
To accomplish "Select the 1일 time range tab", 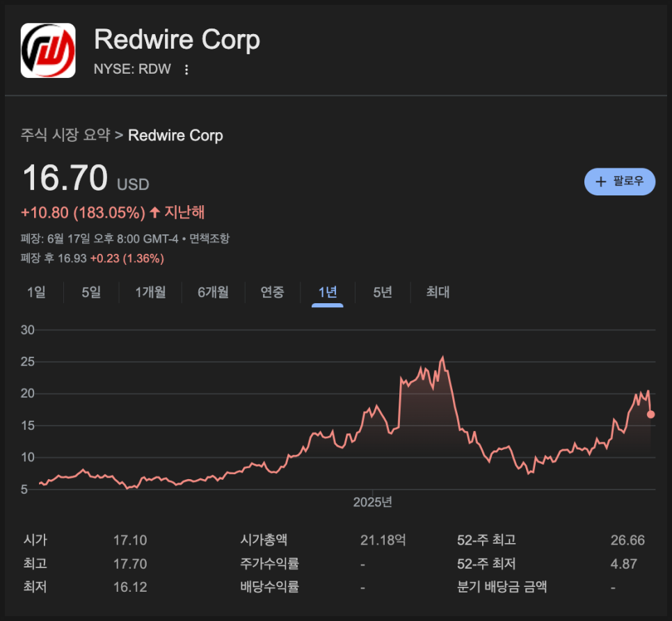I will click(36, 292).
